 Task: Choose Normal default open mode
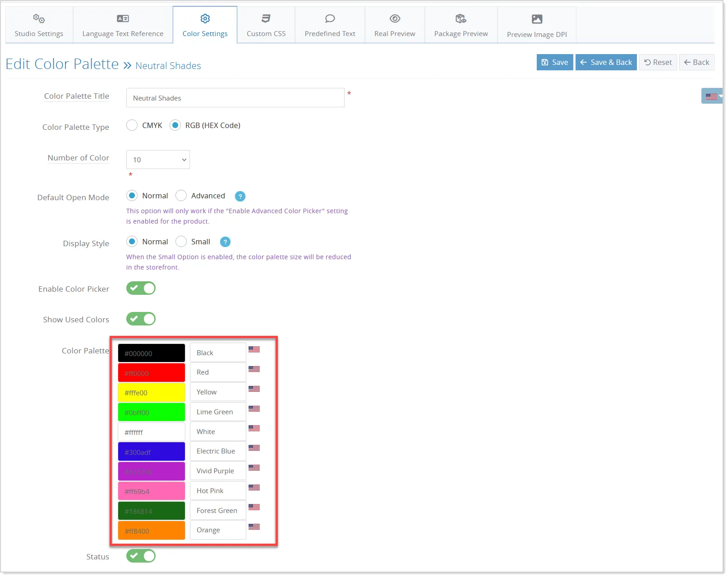coord(132,196)
